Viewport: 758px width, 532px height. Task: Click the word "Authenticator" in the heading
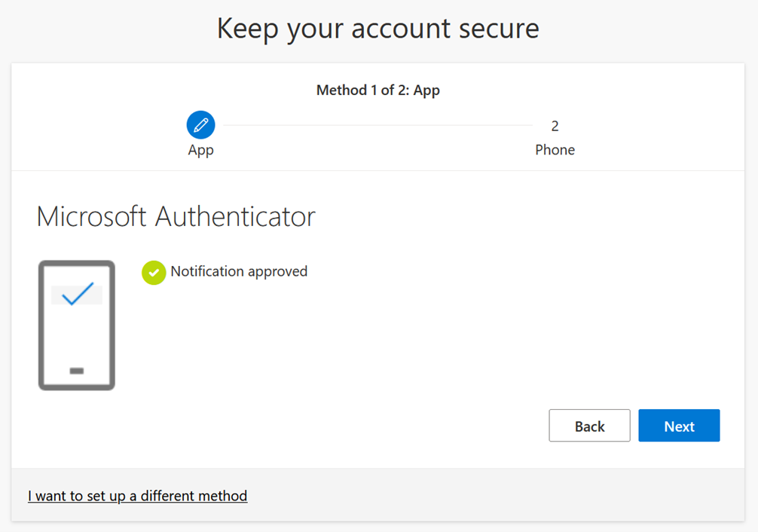(x=235, y=217)
